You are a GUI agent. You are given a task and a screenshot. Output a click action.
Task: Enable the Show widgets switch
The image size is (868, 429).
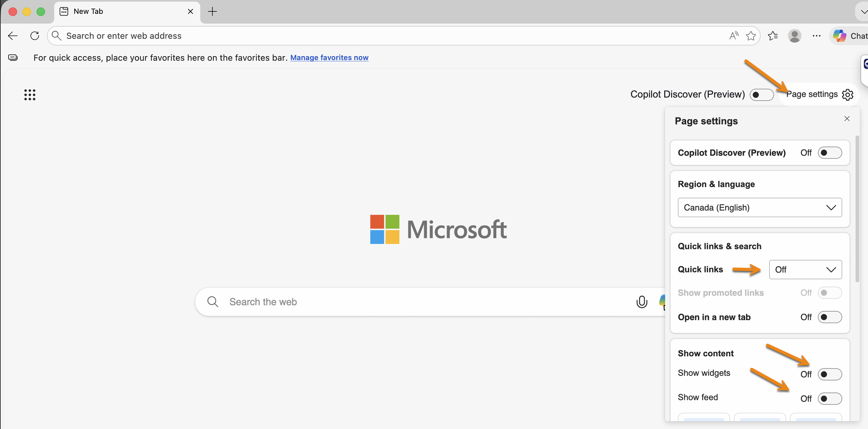tap(830, 374)
